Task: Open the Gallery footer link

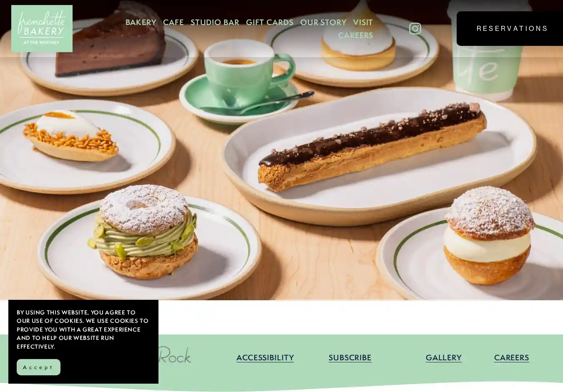Action: click(444, 357)
